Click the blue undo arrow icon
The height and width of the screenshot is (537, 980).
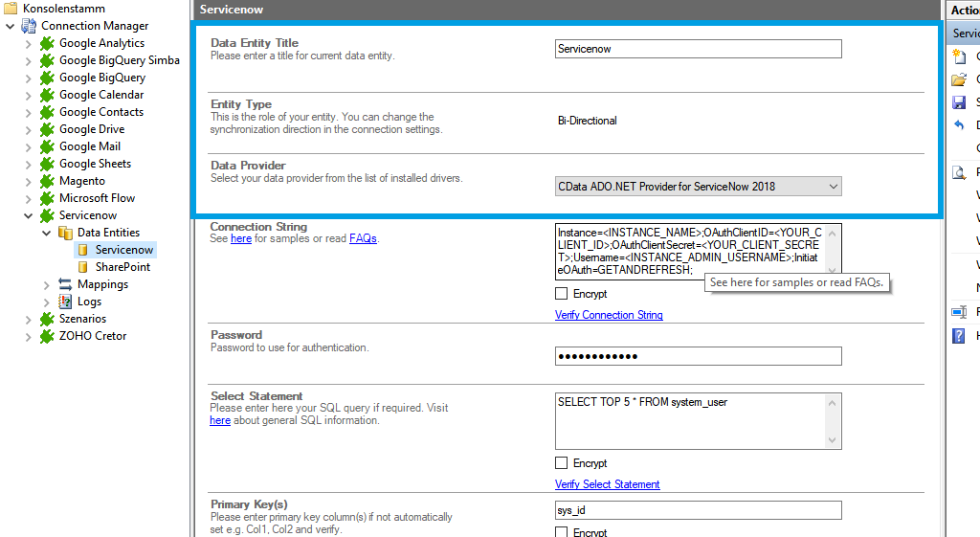click(x=959, y=125)
